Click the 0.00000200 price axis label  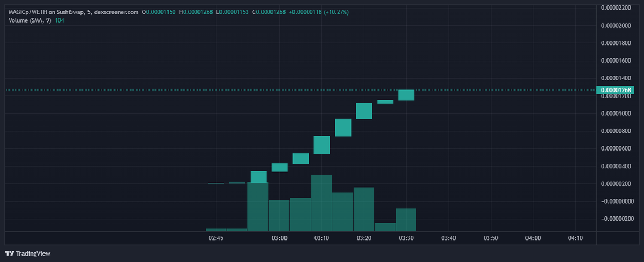click(x=616, y=184)
